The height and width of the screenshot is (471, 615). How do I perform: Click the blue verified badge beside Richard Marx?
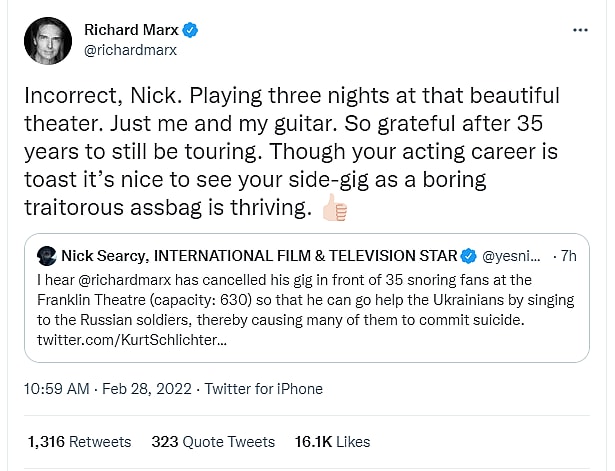coord(191,30)
